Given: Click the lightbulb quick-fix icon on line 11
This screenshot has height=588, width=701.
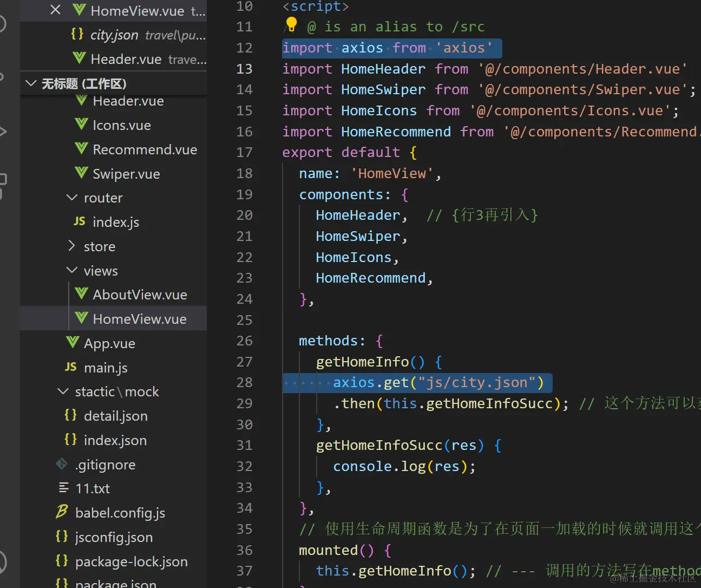Looking at the screenshot, I should click(x=291, y=24).
